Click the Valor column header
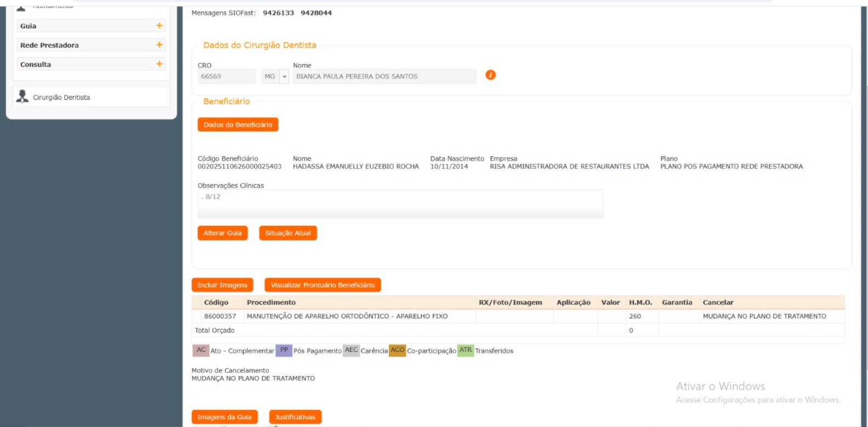 pos(611,303)
